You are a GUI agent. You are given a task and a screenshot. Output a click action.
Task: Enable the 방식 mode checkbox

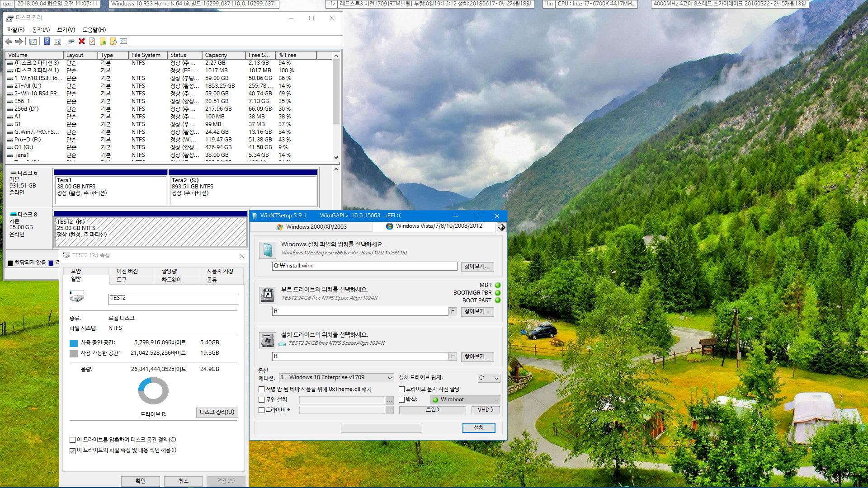(401, 400)
